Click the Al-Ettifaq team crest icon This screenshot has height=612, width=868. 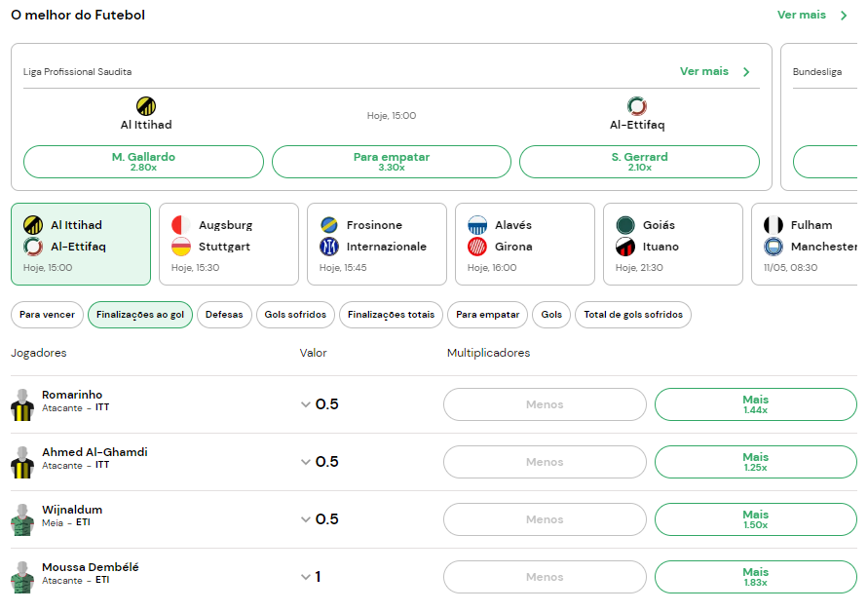[x=637, y=106]
